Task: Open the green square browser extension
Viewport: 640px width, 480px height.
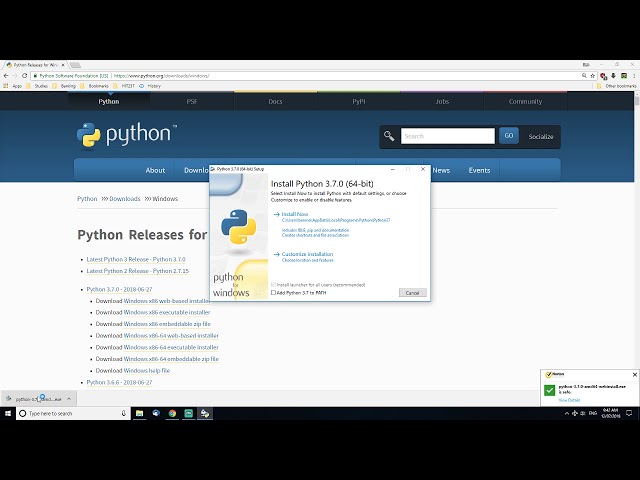Action: [x=624, y=76]
